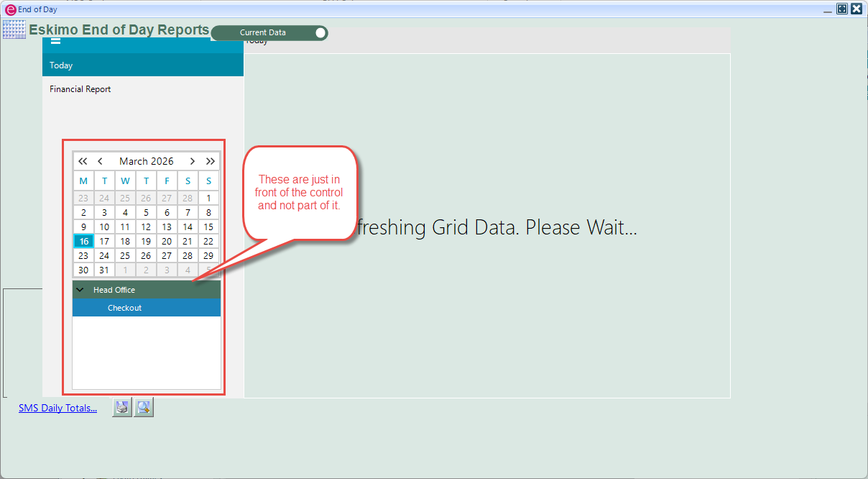868x479 pixels.
Task: Choose March 2 on the calendar
Action: coord(83,212)
